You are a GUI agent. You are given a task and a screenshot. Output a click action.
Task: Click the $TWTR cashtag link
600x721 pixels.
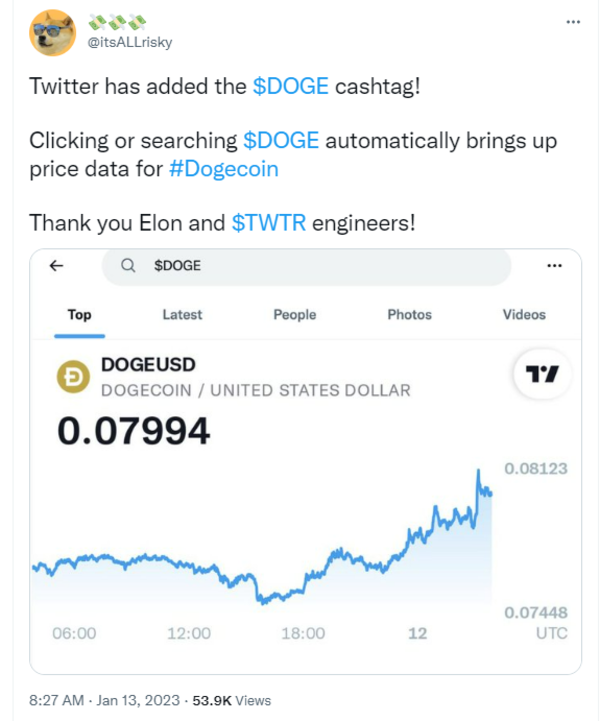(x=269, y=222)
